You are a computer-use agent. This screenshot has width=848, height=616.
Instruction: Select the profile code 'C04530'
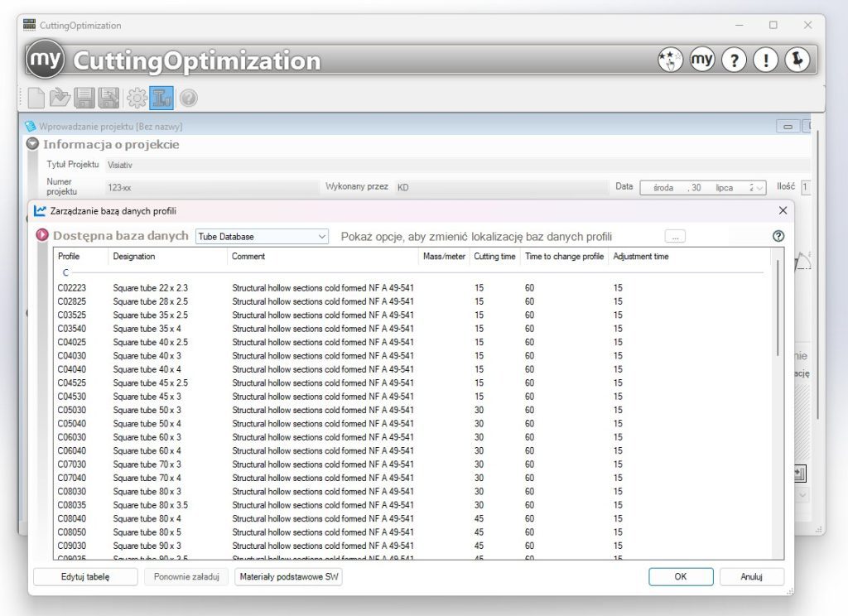click(72, 397)
